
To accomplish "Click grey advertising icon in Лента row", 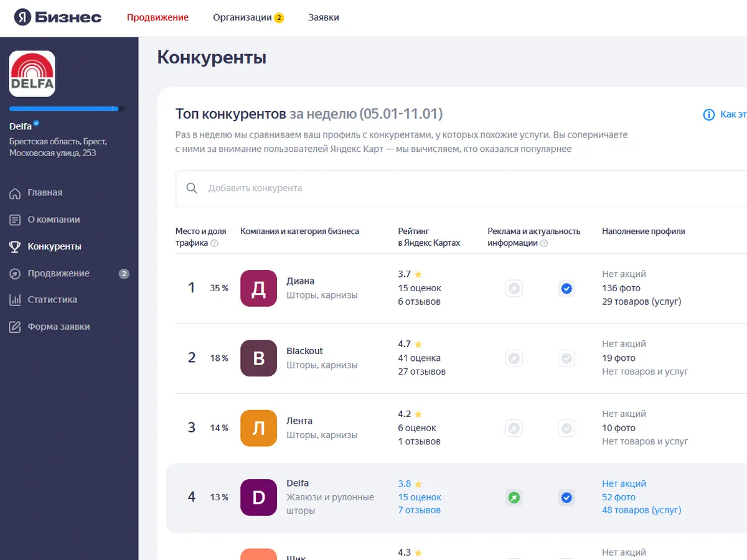I will [x=514, y=428].
